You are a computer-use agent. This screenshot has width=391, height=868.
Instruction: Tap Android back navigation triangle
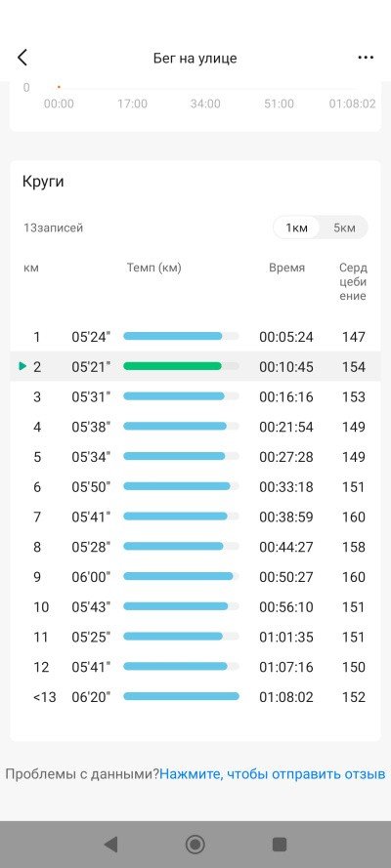[x=110, y=845]
